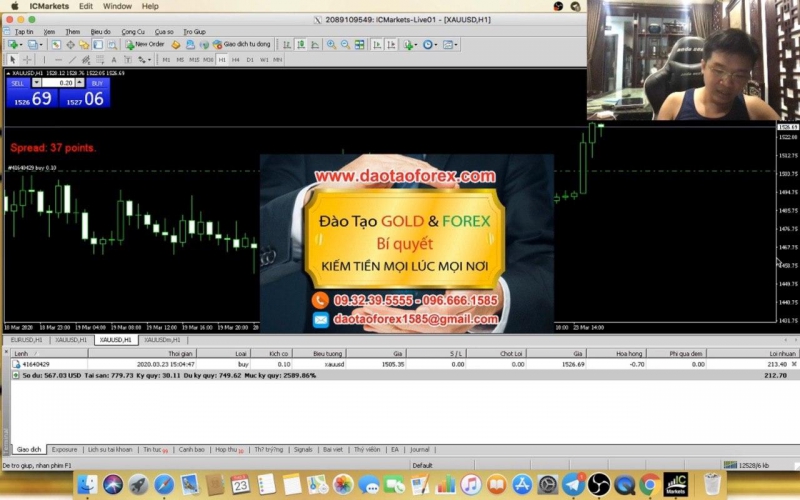Click the tile windows chart icon

click(x=360, y=45)
